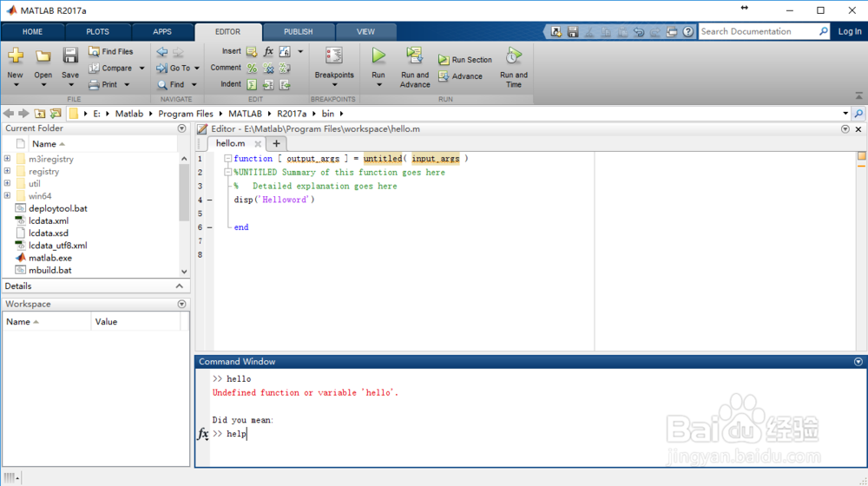Viewport: 868px width, 486px height.
Task: Click the New file icon
Action: [16, 56]
